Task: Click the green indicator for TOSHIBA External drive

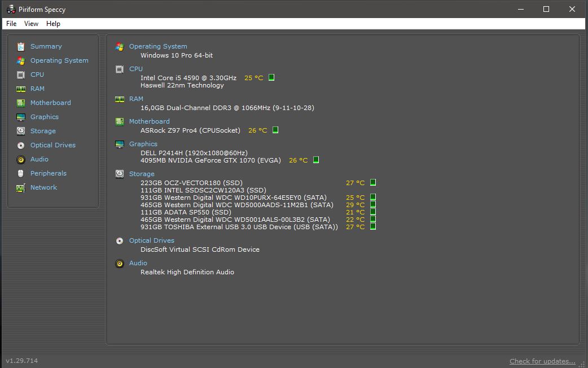Action: (x=373, y=226)
